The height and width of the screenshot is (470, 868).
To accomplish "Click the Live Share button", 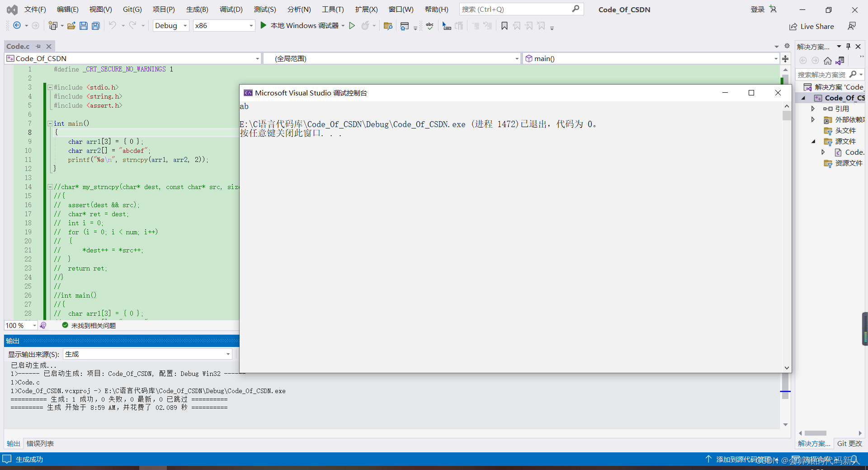I will 811,26.
